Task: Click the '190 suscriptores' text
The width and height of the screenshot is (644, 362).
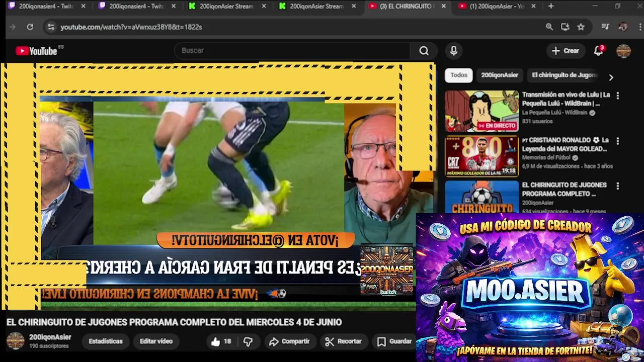Action: pos(49,346)
